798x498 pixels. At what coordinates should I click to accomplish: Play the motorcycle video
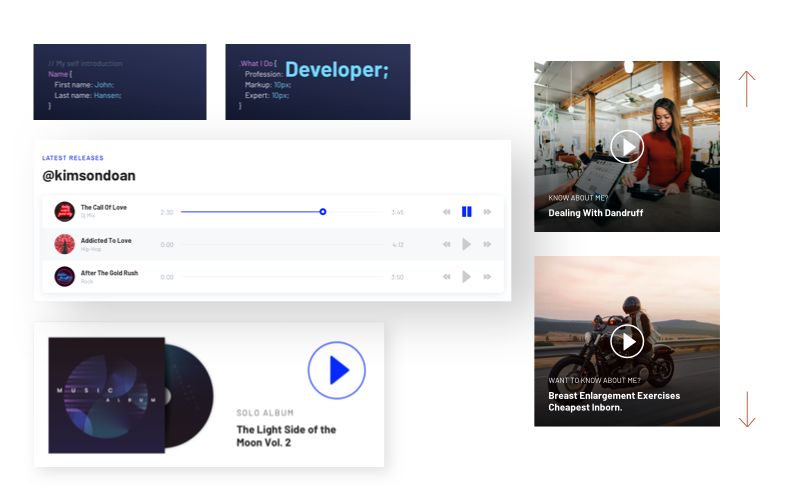(x=627, y=341)
